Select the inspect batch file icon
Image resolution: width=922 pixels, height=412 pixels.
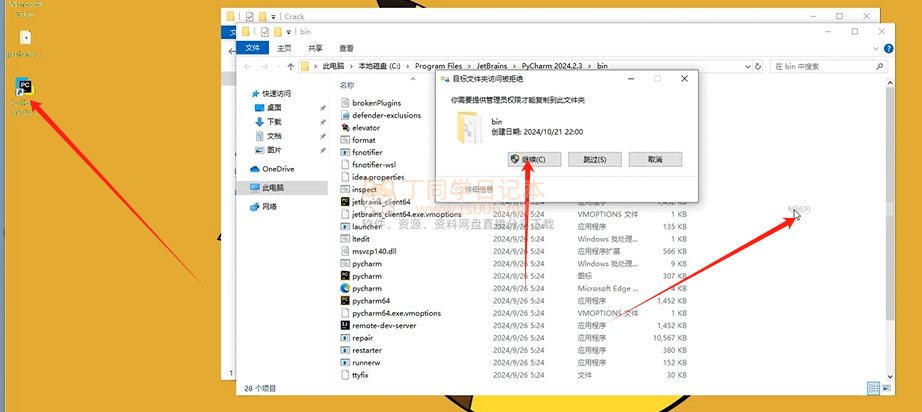click(346, 189)
